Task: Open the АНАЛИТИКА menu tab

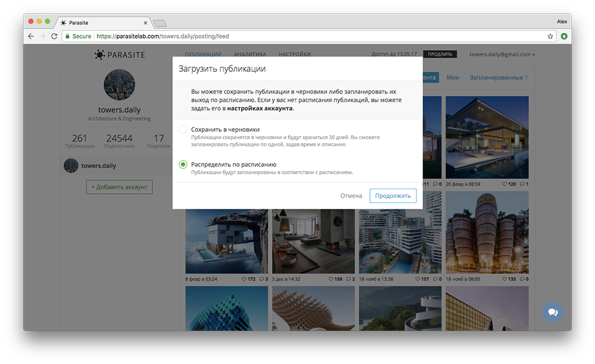Action: coord(250,55)
